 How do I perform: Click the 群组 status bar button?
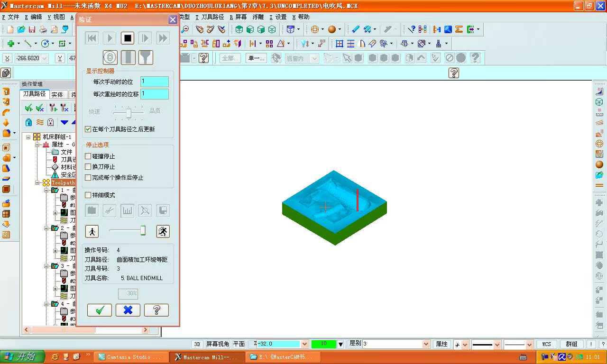(x=571, y=344)
